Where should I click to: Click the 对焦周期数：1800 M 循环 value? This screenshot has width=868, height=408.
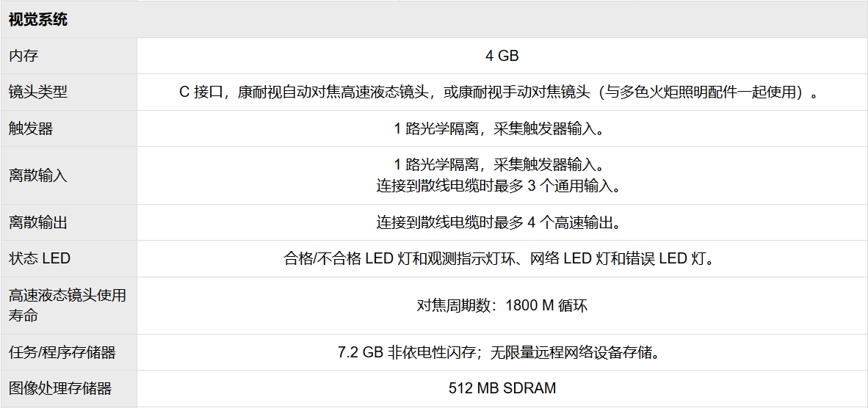tap(502, 305)
